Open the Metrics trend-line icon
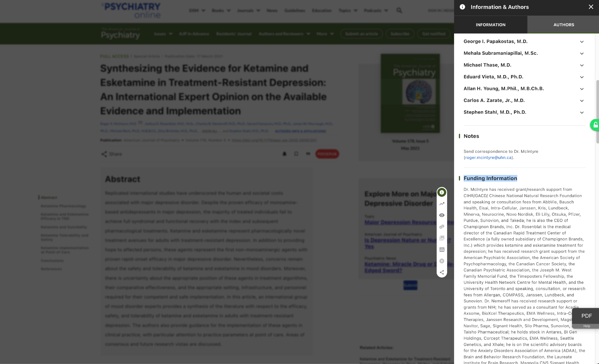This screenshot has height=364, width=599. (x=442, y=204)
